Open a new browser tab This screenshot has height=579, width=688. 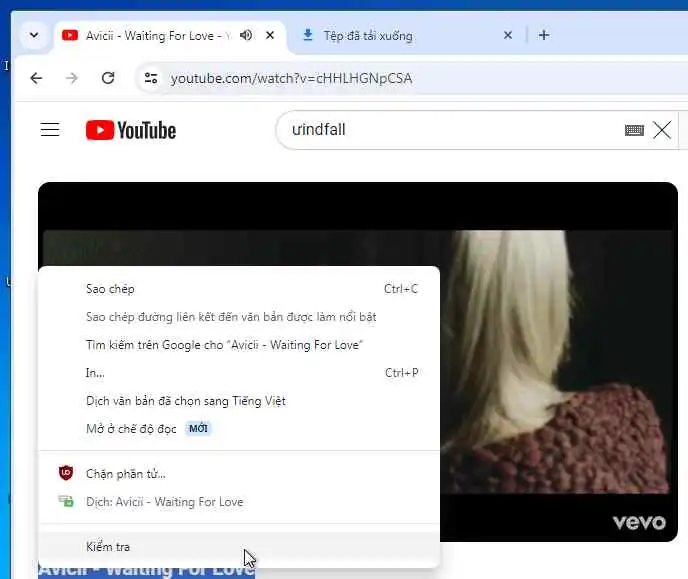[544, 35]
